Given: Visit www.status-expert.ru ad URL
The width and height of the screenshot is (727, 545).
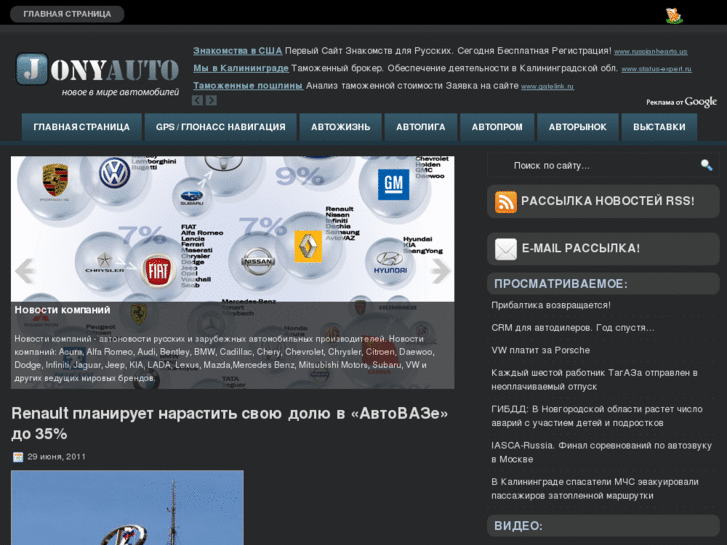Looking at the screenshot, I should 656,69.
